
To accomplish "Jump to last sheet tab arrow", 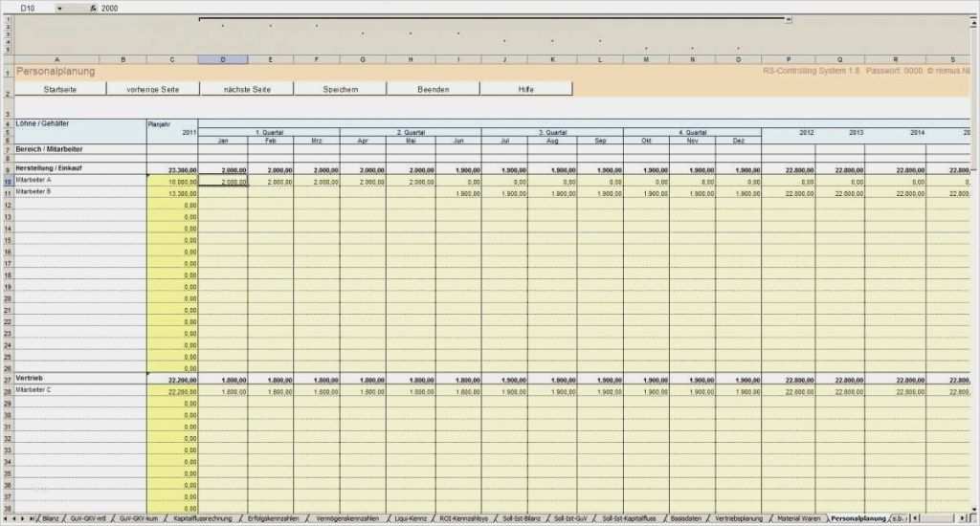I will click(x=32, y=518).
